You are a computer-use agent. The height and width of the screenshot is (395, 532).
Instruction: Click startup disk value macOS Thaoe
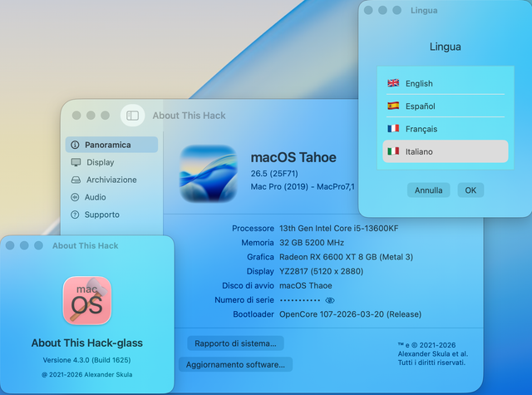(x=306, y=286)
